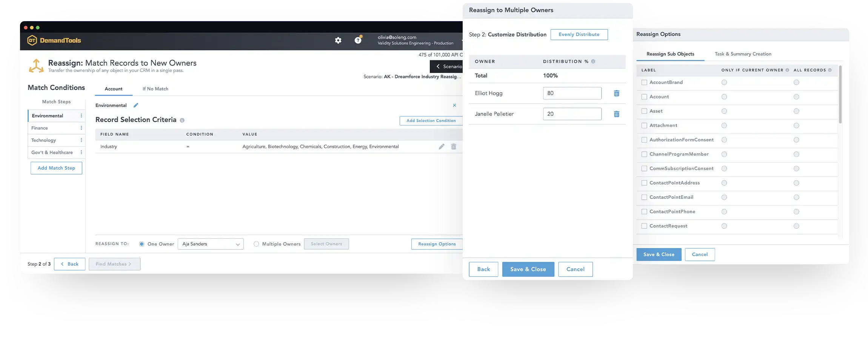The height and width of the screenshot is (346, 868).
Task: Check the Asset checkbox
Action: tap(644, 111)
